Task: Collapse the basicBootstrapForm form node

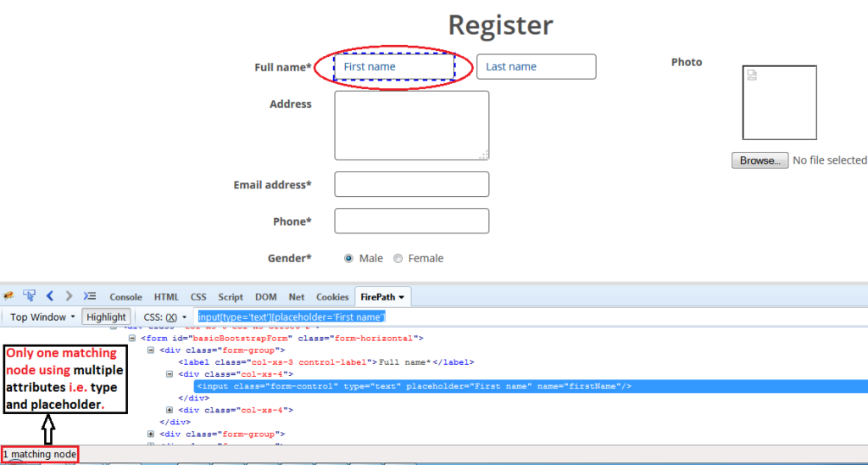Action: (x=132, y=338)
